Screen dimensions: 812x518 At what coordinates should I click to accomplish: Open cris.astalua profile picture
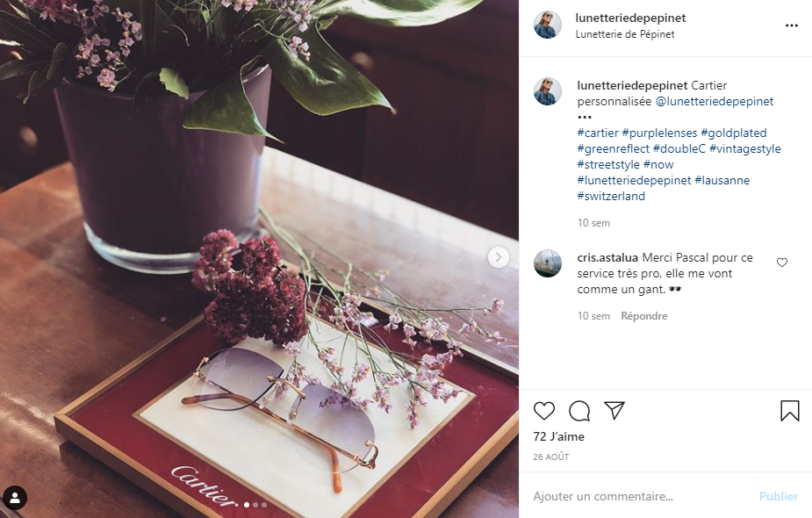click(548, 263)
